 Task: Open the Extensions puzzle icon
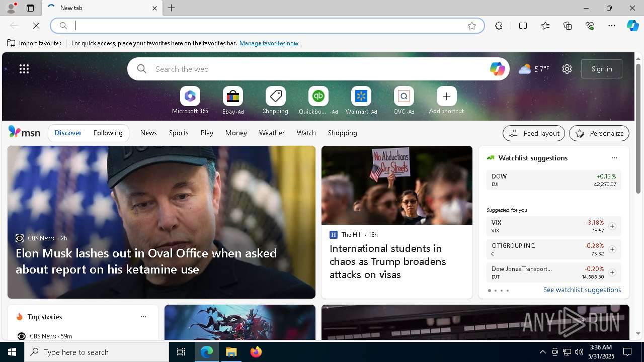(499, 26)
